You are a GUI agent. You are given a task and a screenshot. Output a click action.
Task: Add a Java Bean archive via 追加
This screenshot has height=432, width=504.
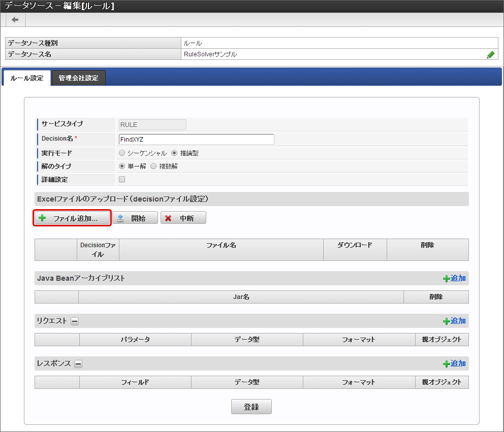point(454,278)
